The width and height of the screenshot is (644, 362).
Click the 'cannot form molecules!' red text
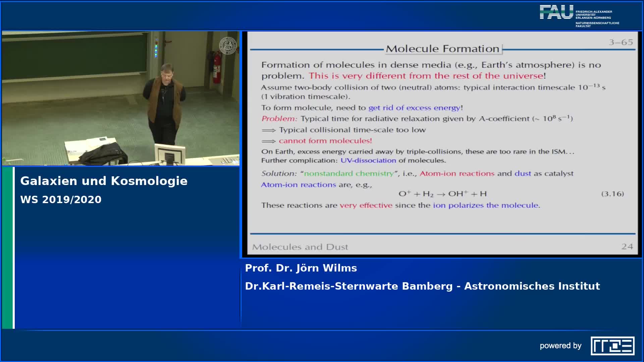click(x=325, y=141)
